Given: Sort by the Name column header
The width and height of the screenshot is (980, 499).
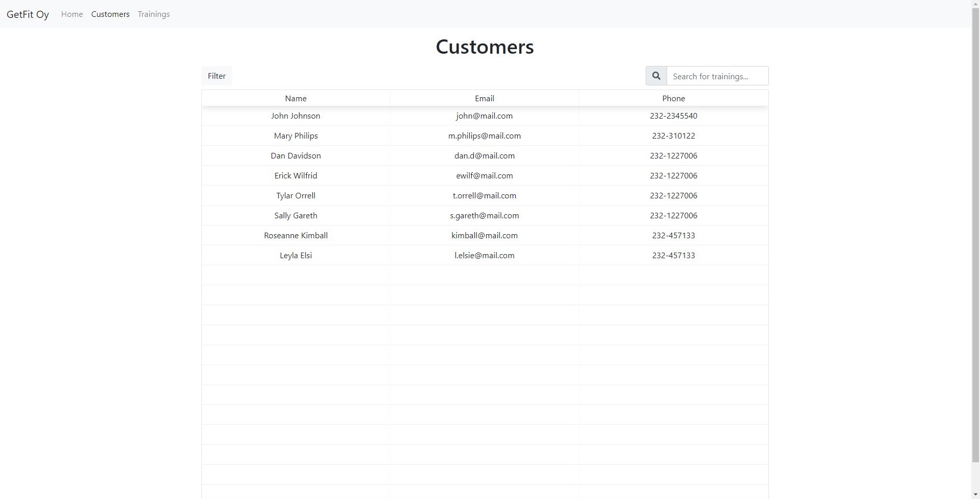Looking at the screenshot, I should (296, 98).
